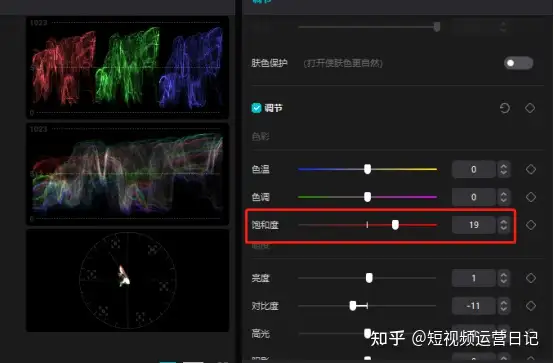Image resolution: width=554 pixels, height=363 pixels.
Task: Toggle the 肤色保护 switch on
Action: pos(518,63)
